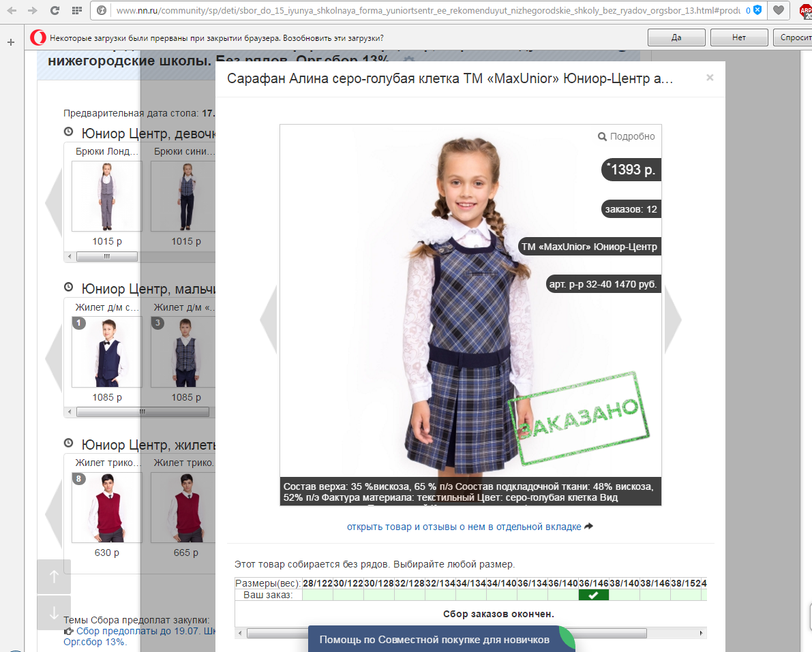Select order cell under size 38/140
The image size is (812, 652).
pyautogui.click(x=625, y=595)
